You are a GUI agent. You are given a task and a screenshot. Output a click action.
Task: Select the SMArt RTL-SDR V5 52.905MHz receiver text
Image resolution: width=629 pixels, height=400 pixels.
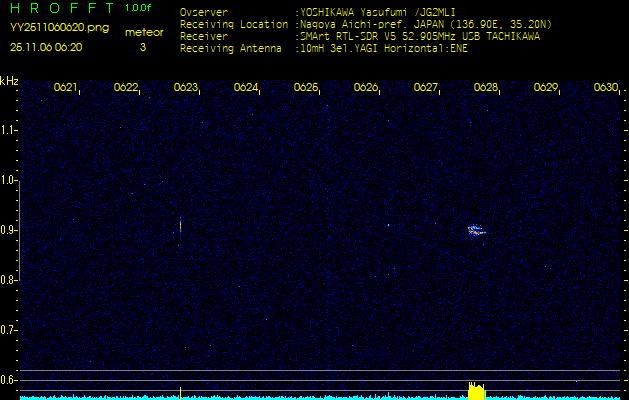click(x=418, y=37)
